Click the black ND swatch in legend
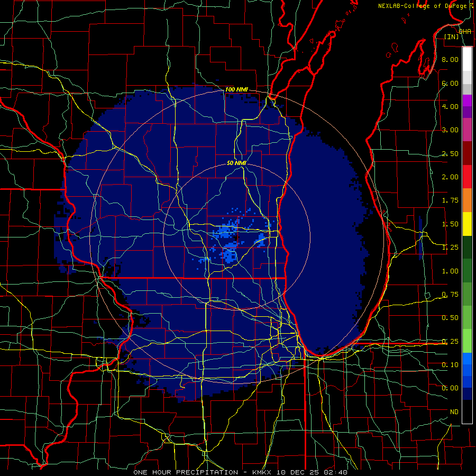Image resolution: width=476 pixels, height=476 pixels. tap(467, 411)
